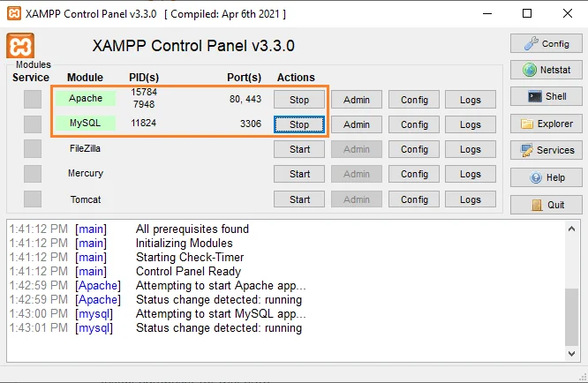
Task: Open the Tomcat Config menu
Action: click(x=414, y=199)
